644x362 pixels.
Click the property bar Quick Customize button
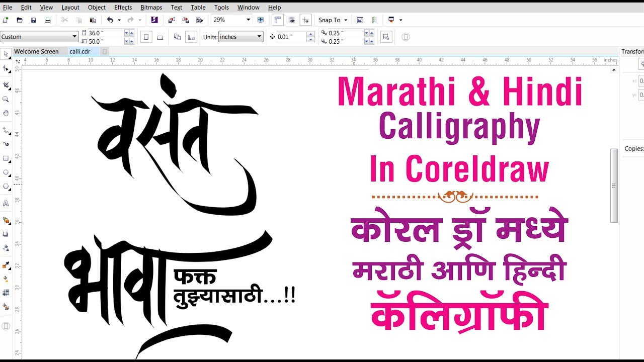pos(406,37)
